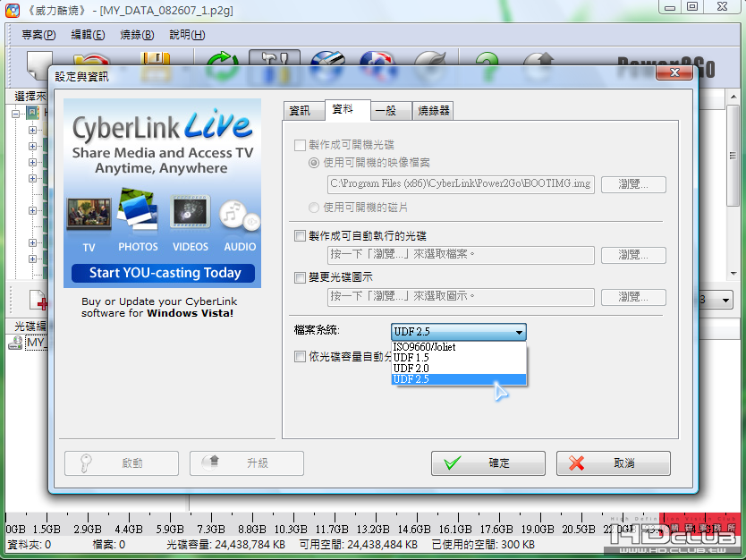Click the 確定 confirm button

click(488, 463)
